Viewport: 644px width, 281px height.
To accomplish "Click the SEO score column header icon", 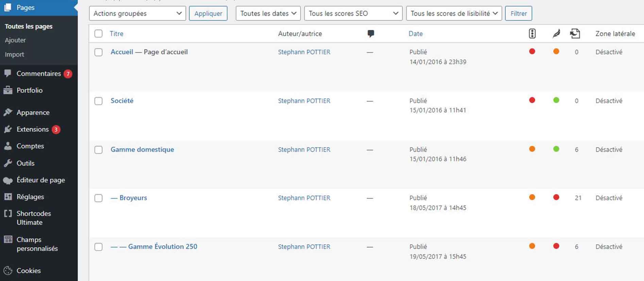I will click(532, 34).
